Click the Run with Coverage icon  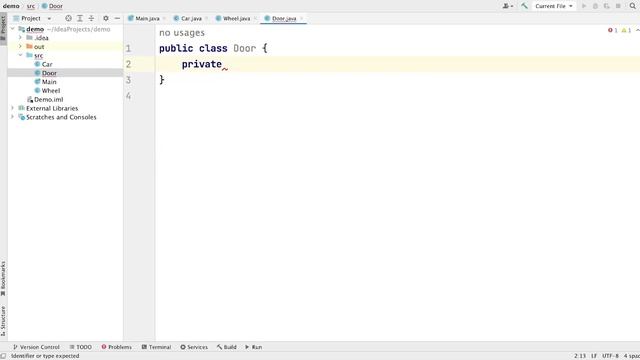(x=607, y=6)
